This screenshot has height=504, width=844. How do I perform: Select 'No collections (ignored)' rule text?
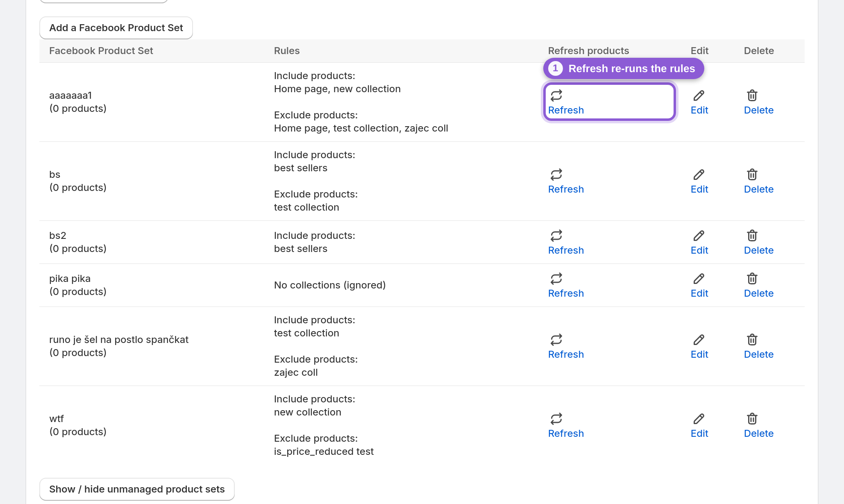(x=330, y=285)
